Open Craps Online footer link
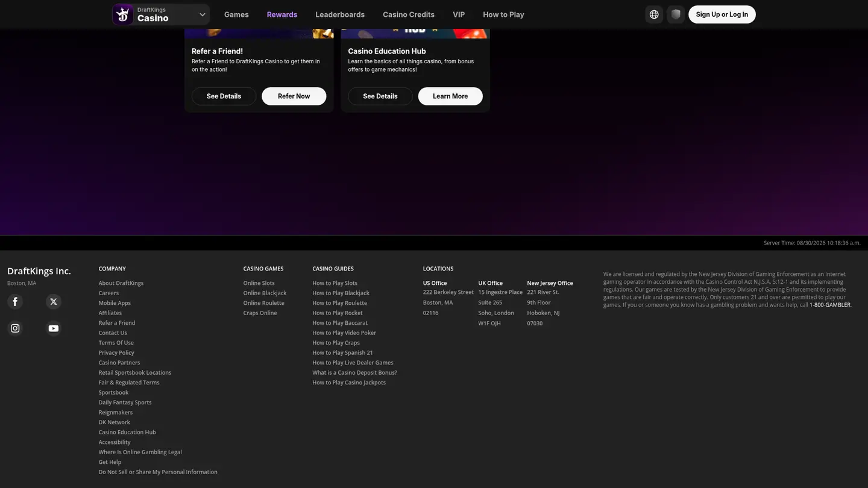The image size is (868, 488). tap(260, 313)
